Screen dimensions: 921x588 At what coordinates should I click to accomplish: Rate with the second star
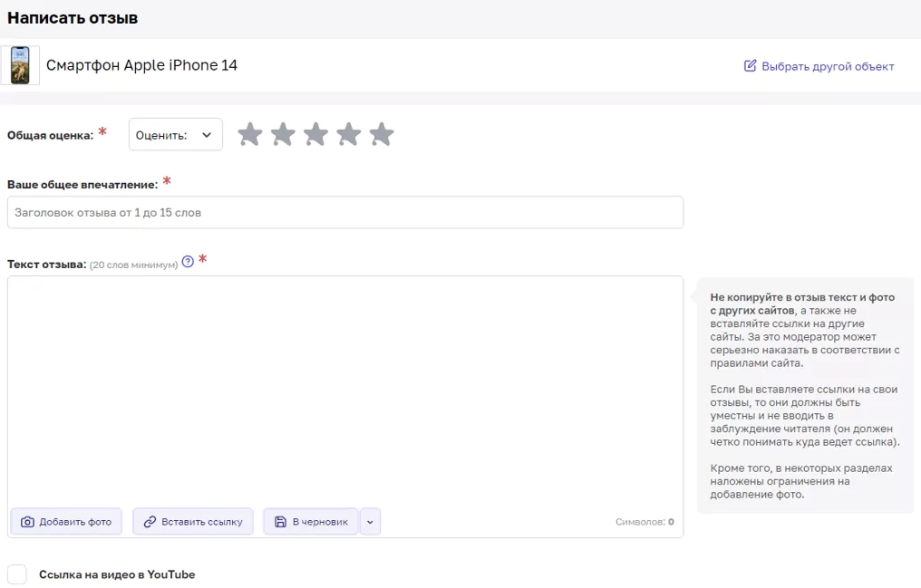[x=283, y=134]
